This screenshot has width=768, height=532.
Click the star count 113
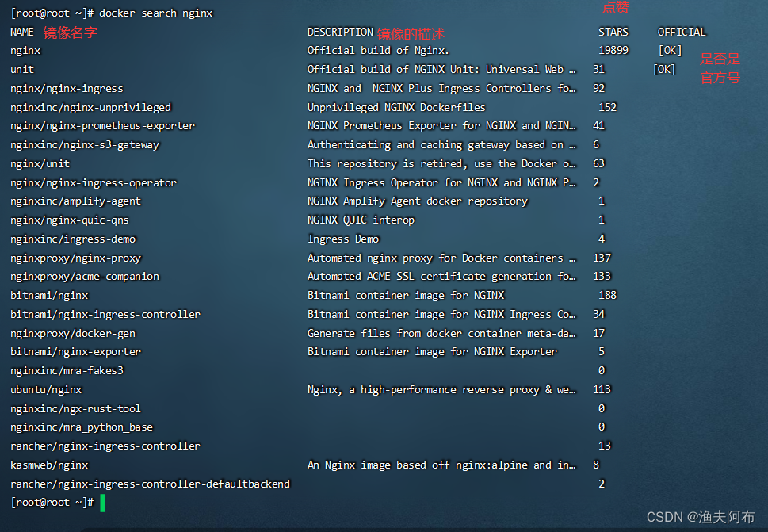(x=602, y=390)
